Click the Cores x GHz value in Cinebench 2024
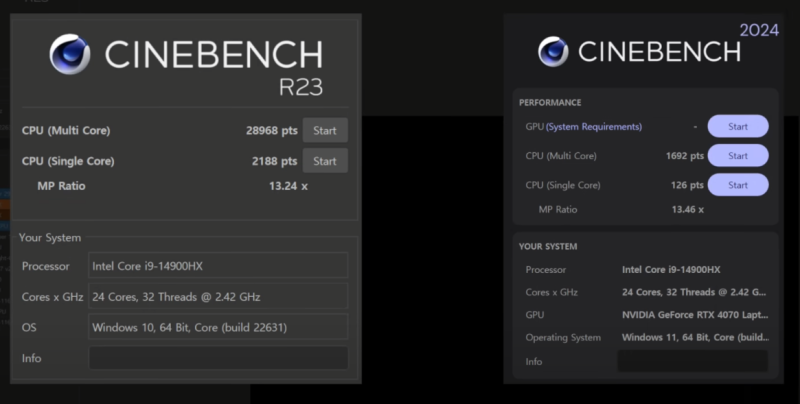800x404 pixels. 694,292
